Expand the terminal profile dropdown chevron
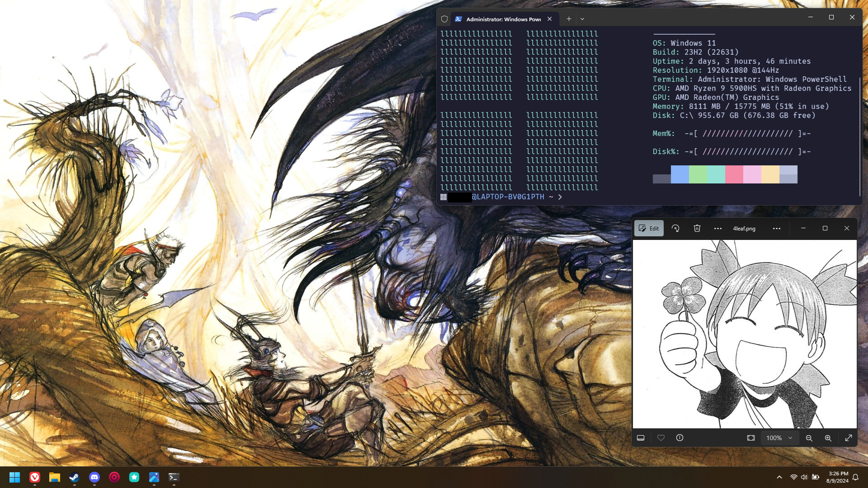The height and width of the screenshot is (488, 868). pos(582,19)
